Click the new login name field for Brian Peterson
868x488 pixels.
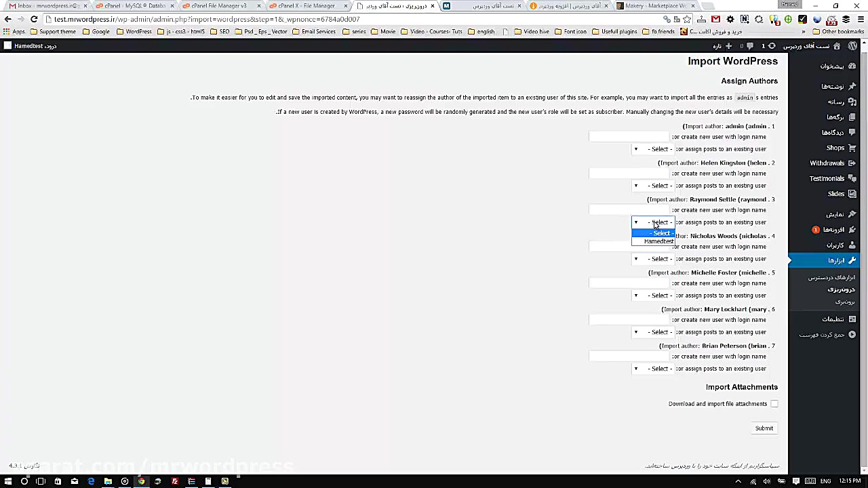point(629,357)
